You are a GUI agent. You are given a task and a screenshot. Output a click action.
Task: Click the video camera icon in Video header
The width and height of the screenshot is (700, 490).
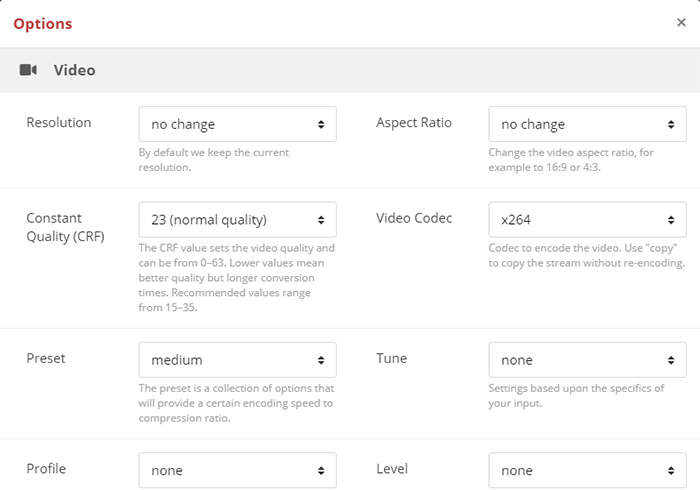click(x=28, y=70)
